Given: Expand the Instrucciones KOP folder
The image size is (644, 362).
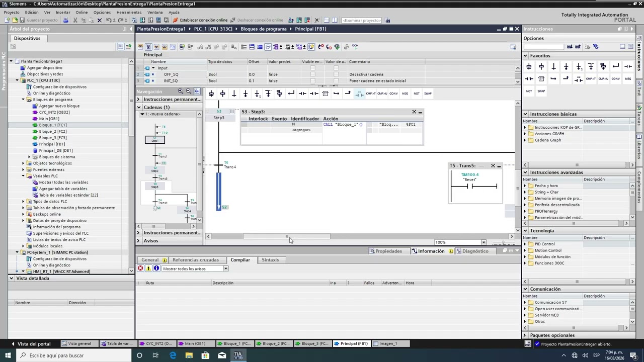Looking at the screenshot, I should [525, 128].
